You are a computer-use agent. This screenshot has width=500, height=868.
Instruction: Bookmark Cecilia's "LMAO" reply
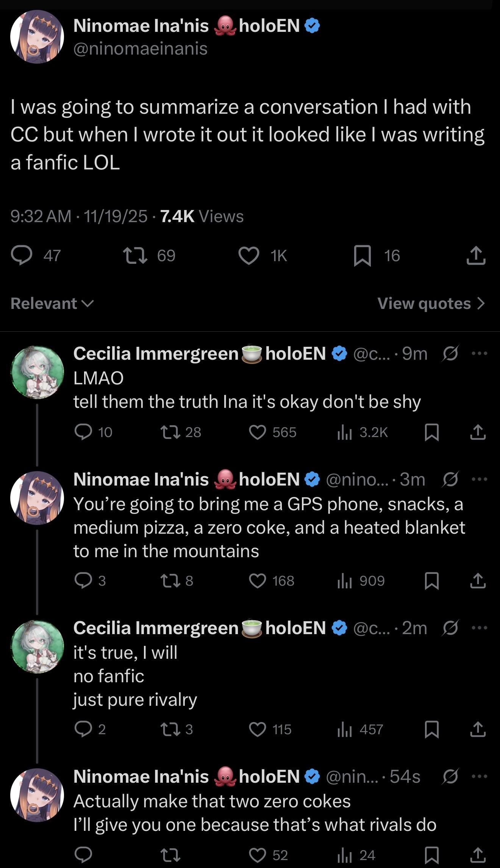[x=432, y=432]
